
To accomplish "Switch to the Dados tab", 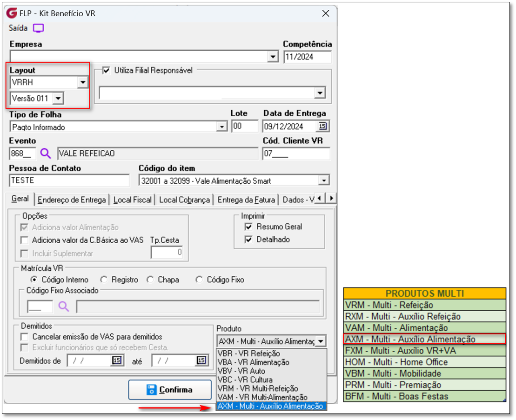I will [298, 200].
